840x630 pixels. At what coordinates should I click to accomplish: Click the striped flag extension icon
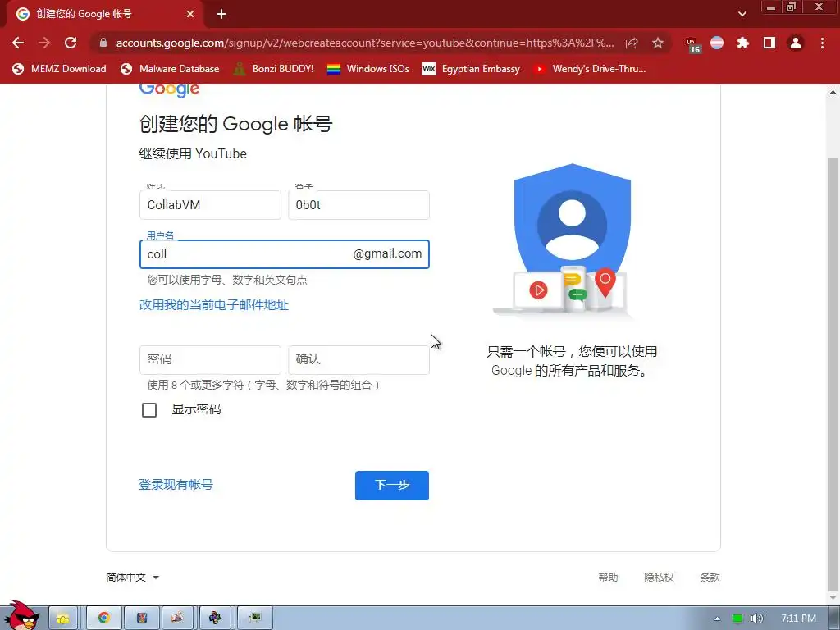click(717, 43)
